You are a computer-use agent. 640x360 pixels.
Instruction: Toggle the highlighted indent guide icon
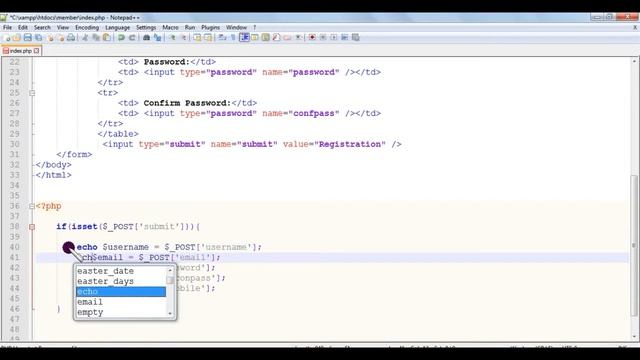tap(244, 38)
